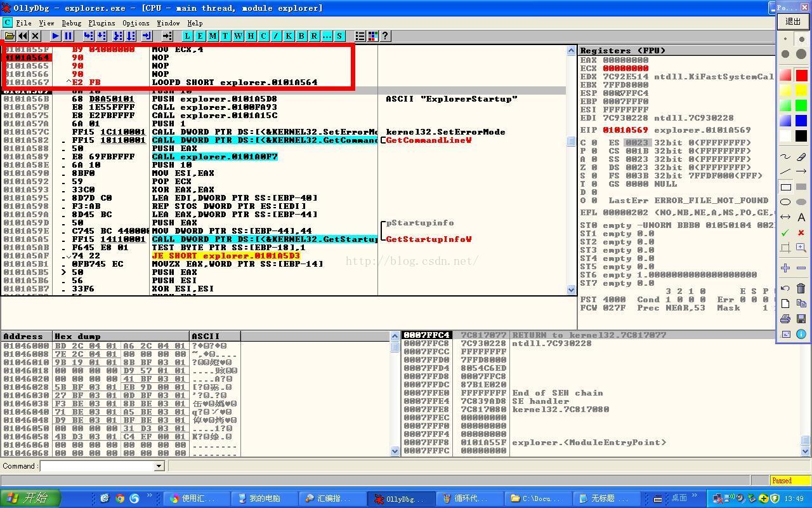Image resolution: width=812 pixels, height=508 pixels.
Task: Click the Help question mark toolbar icon
Action: pos(385,36)
